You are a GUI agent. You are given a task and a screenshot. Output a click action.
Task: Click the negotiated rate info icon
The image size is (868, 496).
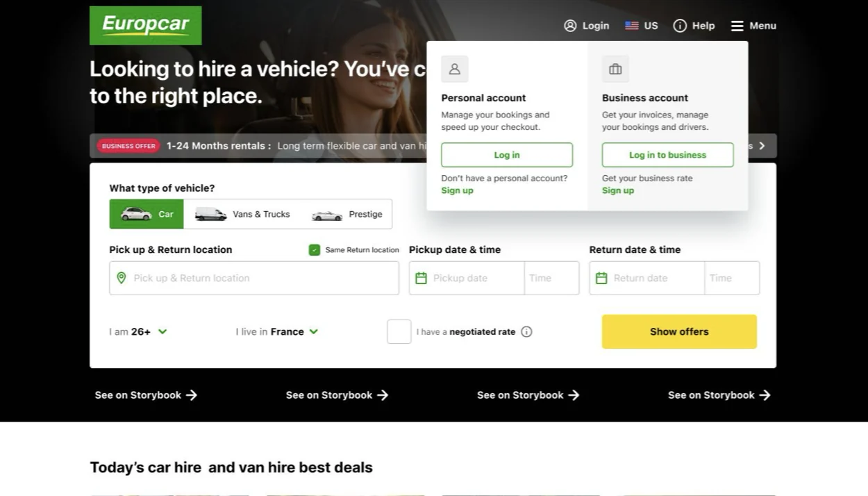pos(526,331)
